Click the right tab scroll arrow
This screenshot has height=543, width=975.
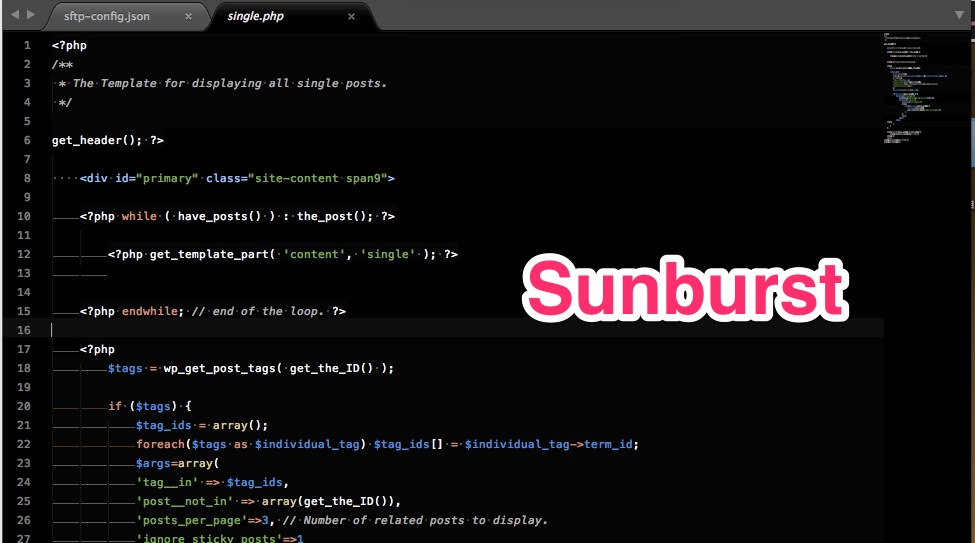(30, 16)
